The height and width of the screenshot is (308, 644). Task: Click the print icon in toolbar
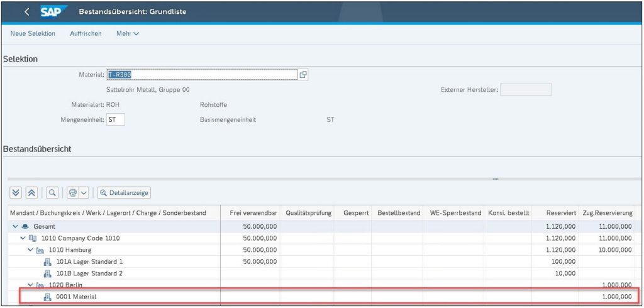coord(73,192)
